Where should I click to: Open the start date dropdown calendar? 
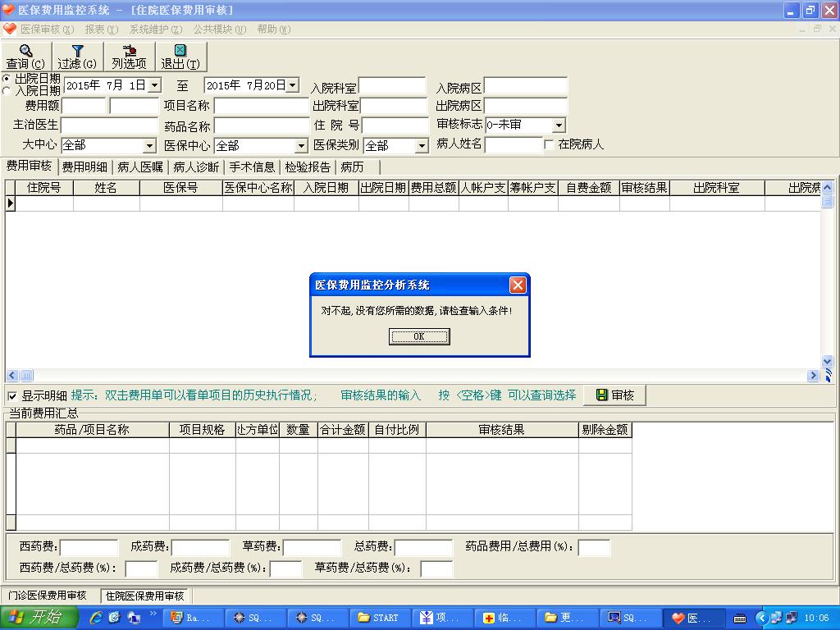click(155, 85)
